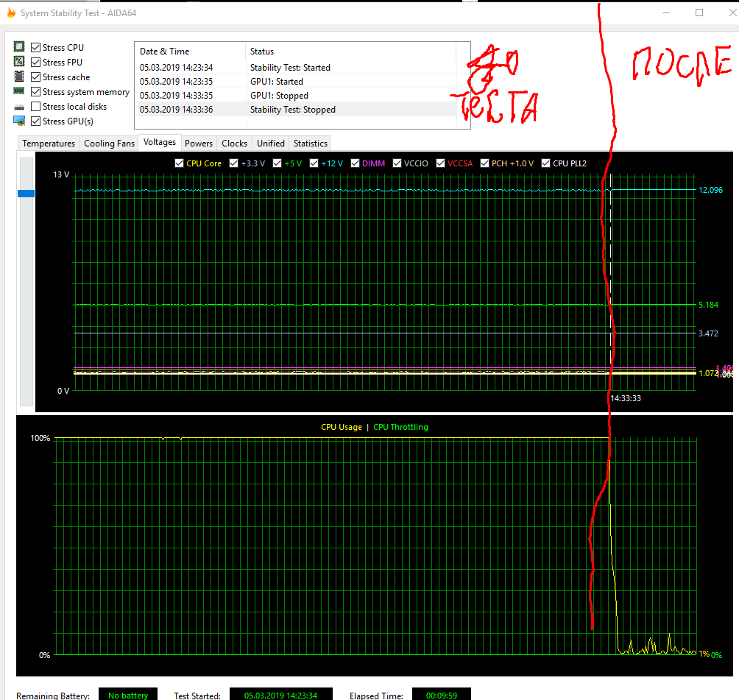
Task: Uncheck the Stress cache option
Action: coord(35,77)
